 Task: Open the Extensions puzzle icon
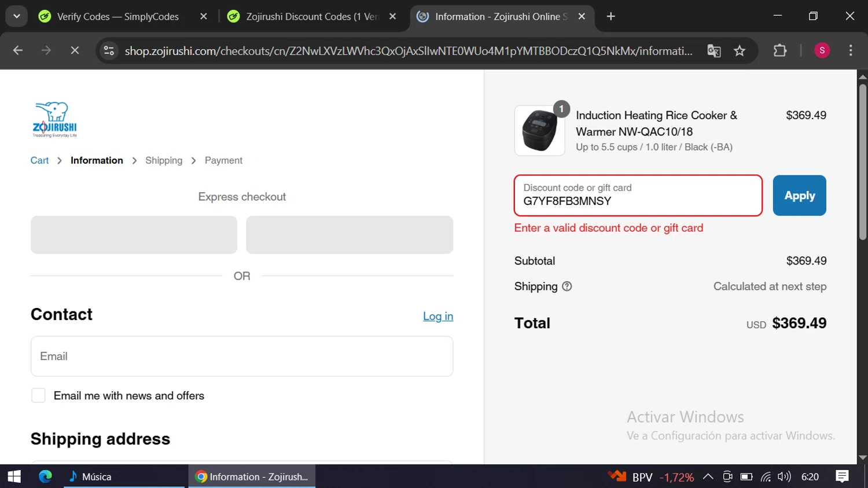[x=780, y=51]
